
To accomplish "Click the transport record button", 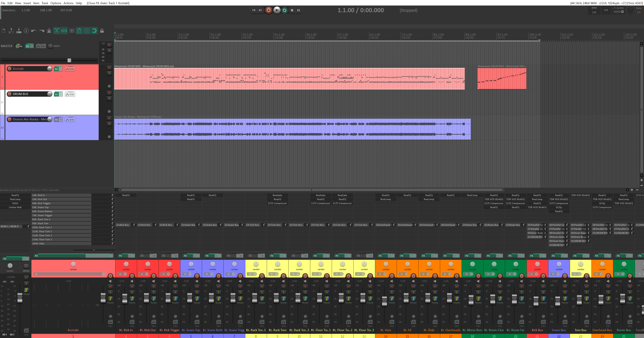I will point(268,10).
